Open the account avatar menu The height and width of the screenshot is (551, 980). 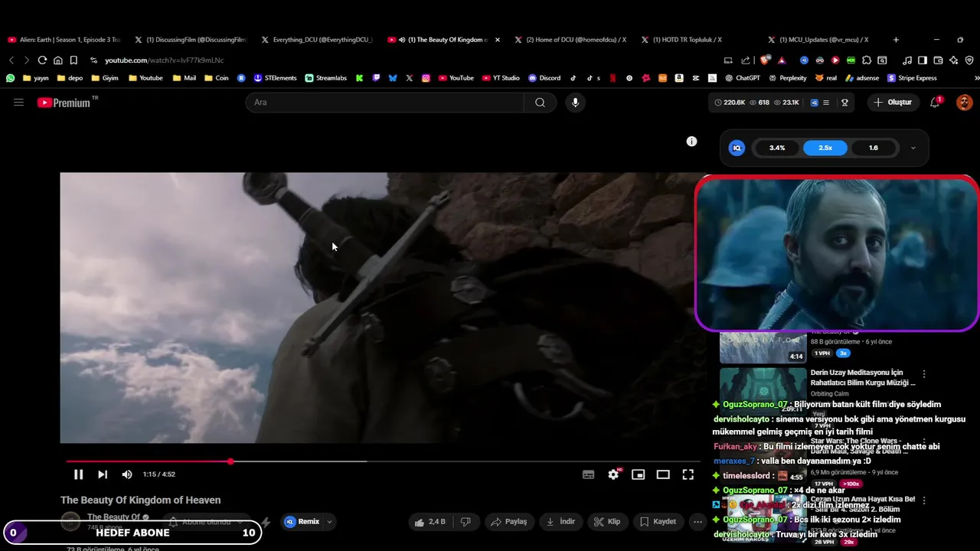[x=965, y=103]
